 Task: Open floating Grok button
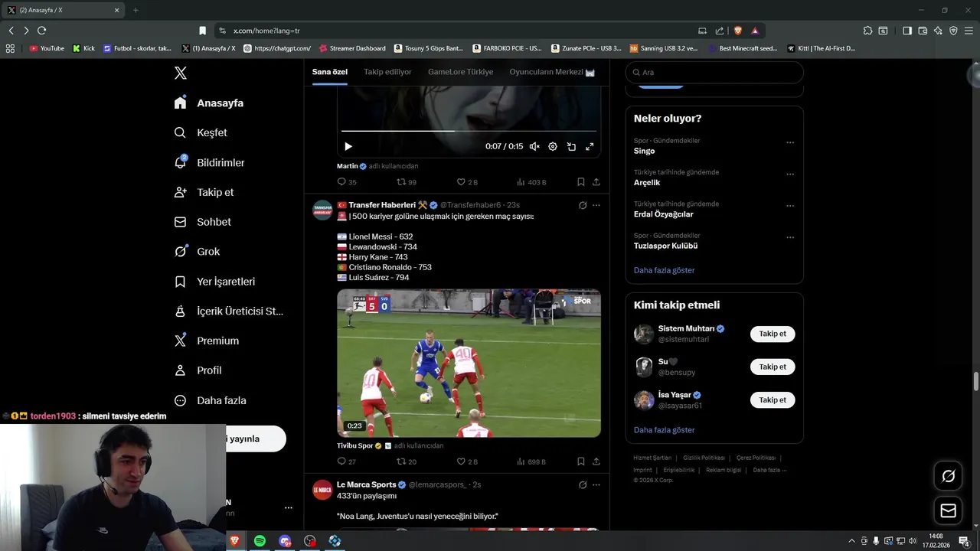pyautogui.click(x=948, y=476)
